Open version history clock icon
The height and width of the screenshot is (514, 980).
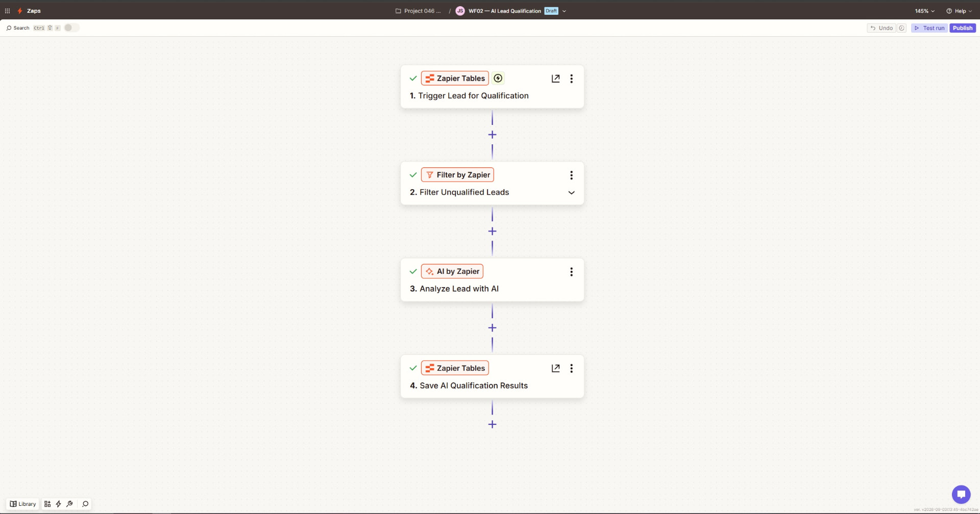click(902, 28)
